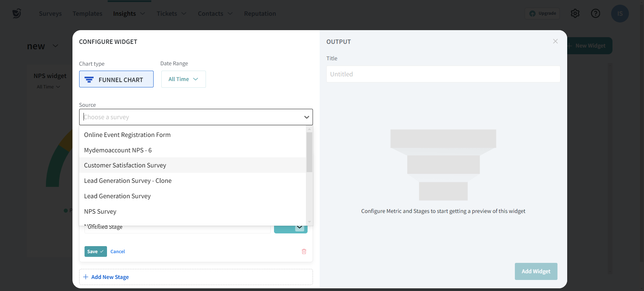Collapse the Source survey dropdown arrow

pos(306,117)
